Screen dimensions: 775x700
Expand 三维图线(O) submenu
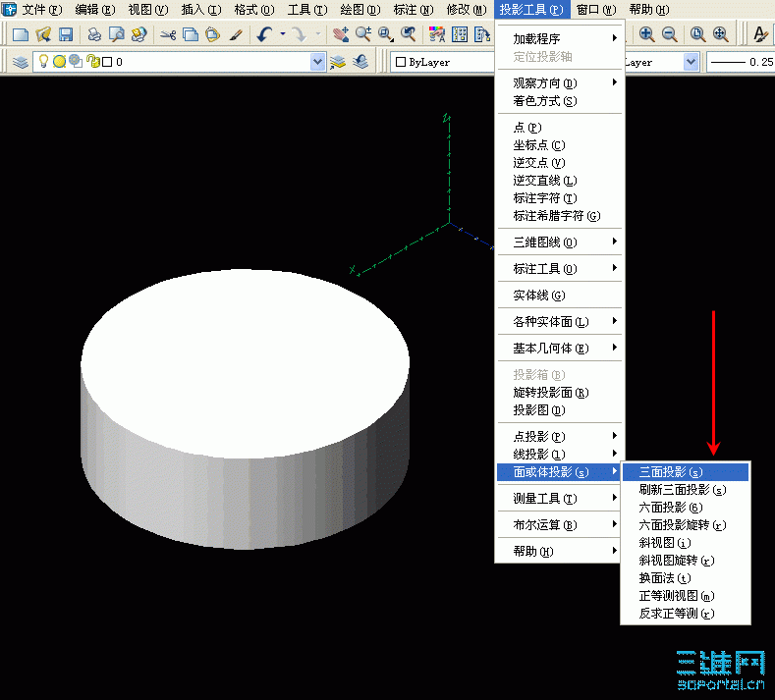(560, 242)
